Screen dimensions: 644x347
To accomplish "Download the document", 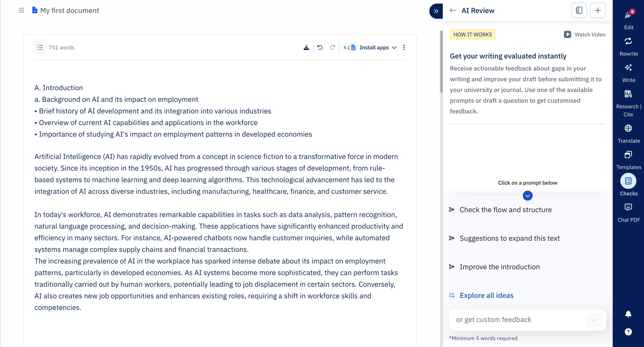I will pos(306,47).
